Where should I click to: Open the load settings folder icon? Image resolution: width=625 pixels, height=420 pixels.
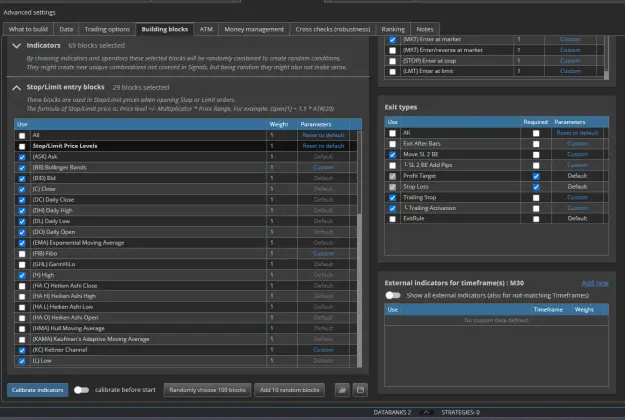coord(342,390)
